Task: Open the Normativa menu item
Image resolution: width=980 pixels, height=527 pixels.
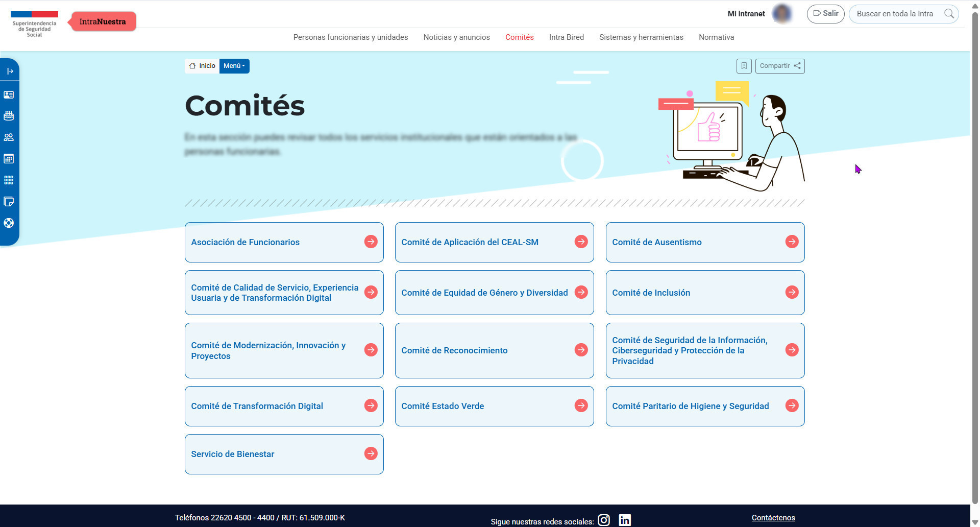Action: pos(716,37)
